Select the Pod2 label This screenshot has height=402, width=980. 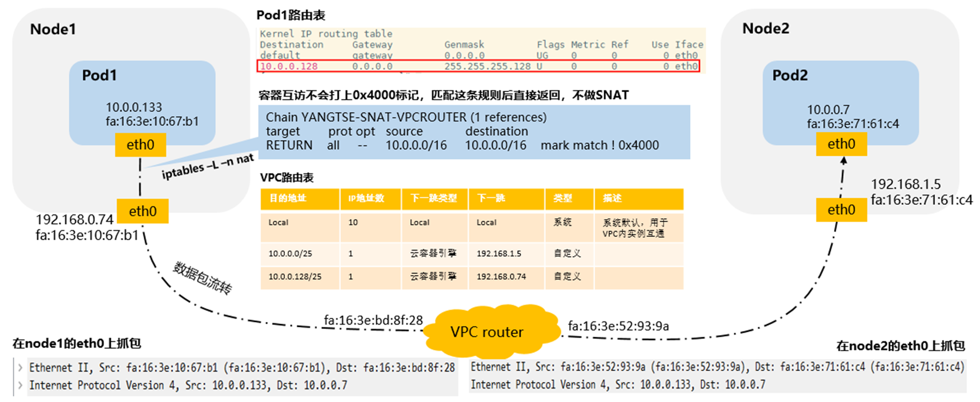tap(790, 75)
